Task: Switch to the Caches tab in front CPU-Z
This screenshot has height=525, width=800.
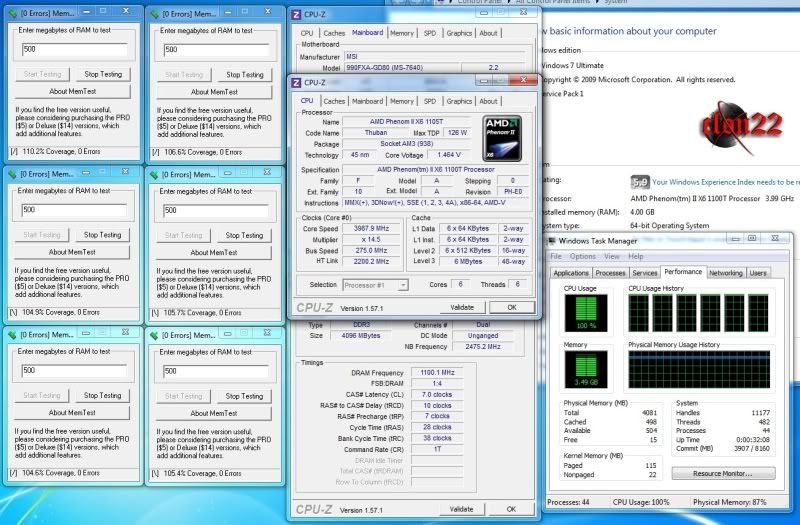Action: (334, 101)
